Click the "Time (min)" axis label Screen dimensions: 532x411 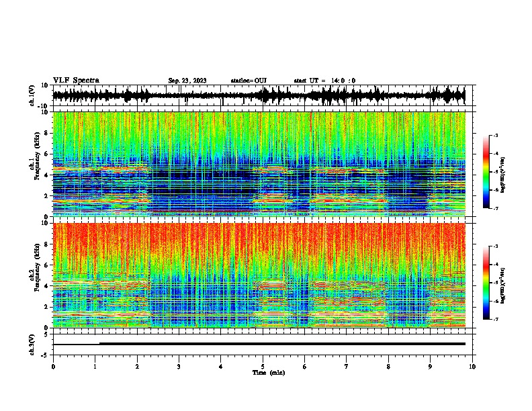[x=269, y=373]
